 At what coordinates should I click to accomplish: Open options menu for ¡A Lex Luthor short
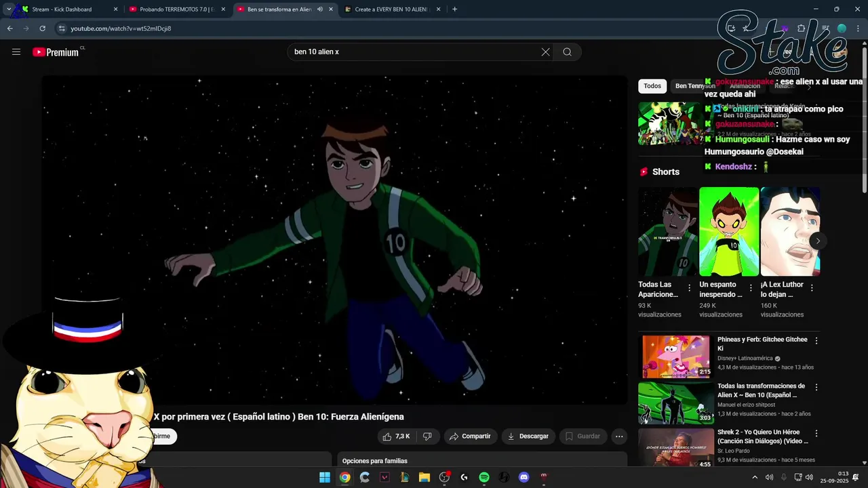tap(812, 288)
